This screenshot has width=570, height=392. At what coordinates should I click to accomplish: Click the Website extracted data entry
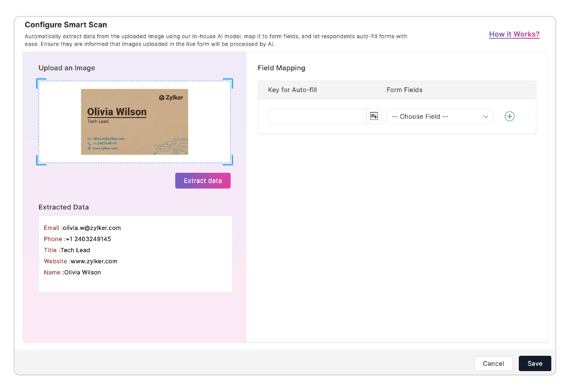80,261
